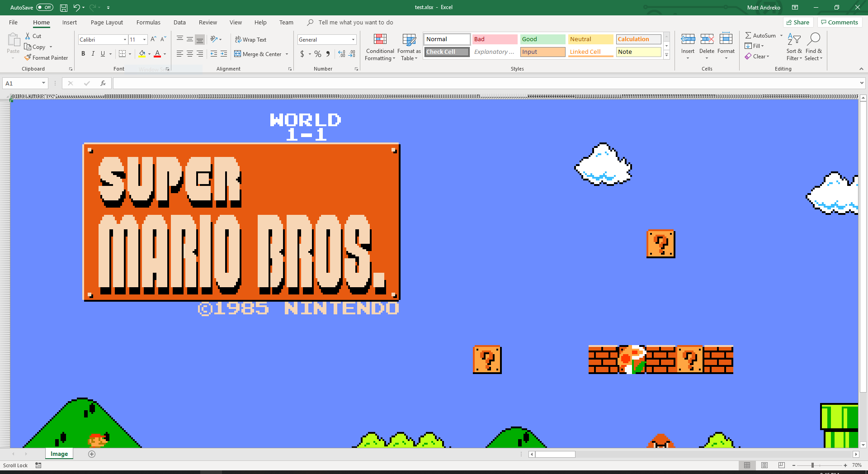Click the Accounting dollar sign icon

pyautogui.click(x=302, y=54)
